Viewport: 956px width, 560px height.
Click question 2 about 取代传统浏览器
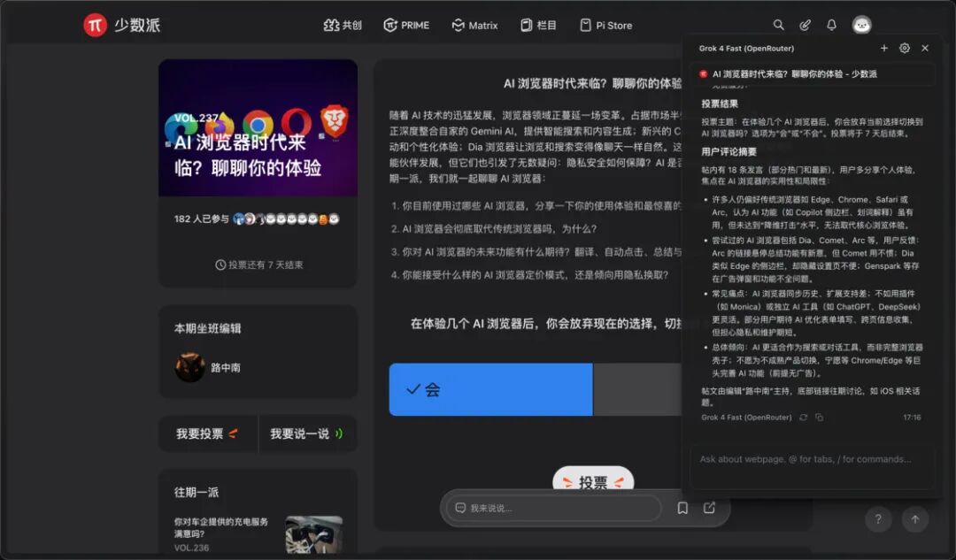pos(494,228)
